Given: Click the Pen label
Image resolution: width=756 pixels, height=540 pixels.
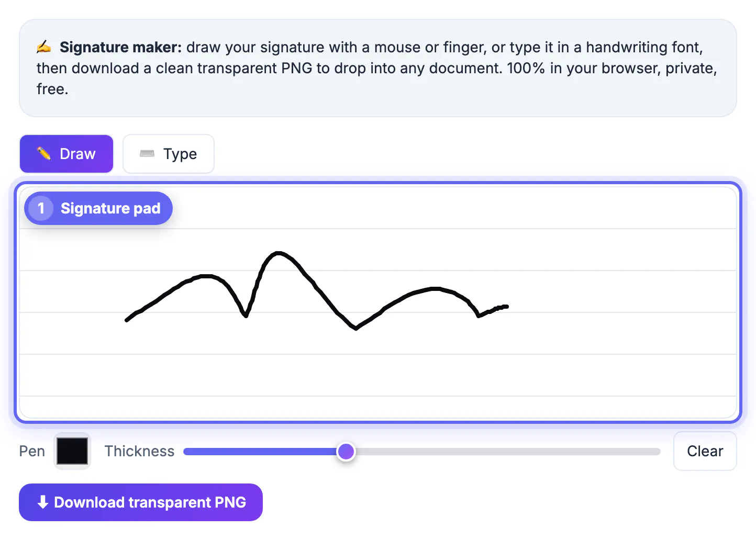Looking at the screenshot, I should (32, 451).
